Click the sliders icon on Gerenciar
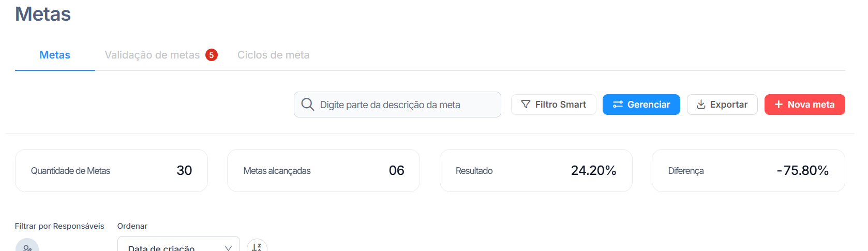 [618, 105]
